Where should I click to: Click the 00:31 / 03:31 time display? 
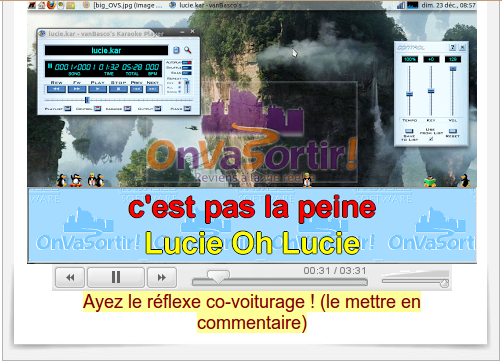click(335, 271)
